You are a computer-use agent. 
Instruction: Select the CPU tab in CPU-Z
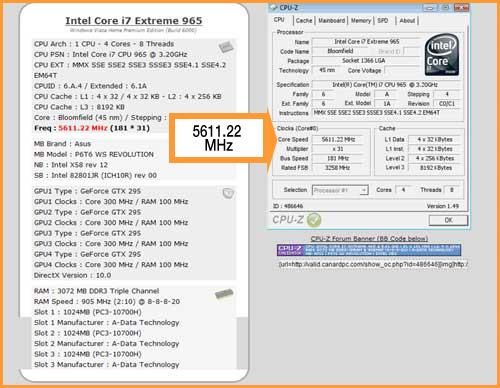(x=279, y=20)
